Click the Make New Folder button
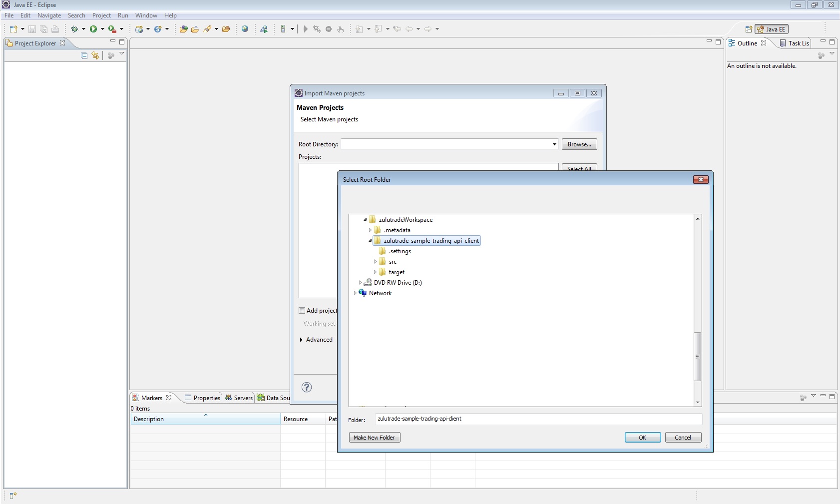The width and height of the screenshot is (840, 504). coord(374,438)
